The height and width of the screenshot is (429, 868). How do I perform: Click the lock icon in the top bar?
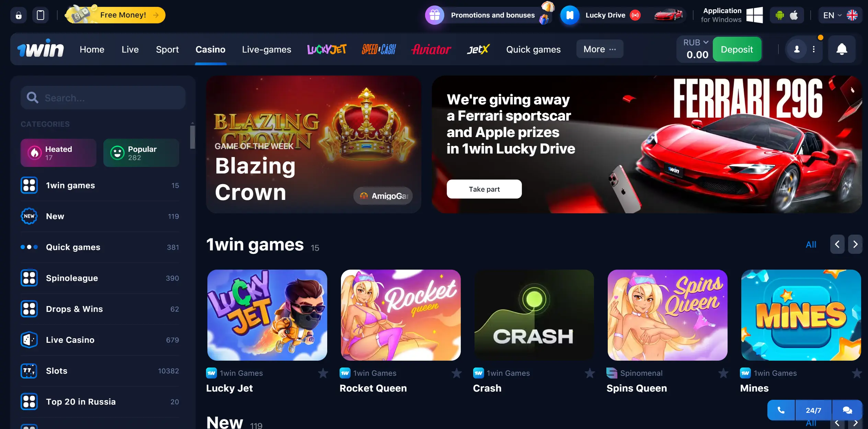[19, 15]
